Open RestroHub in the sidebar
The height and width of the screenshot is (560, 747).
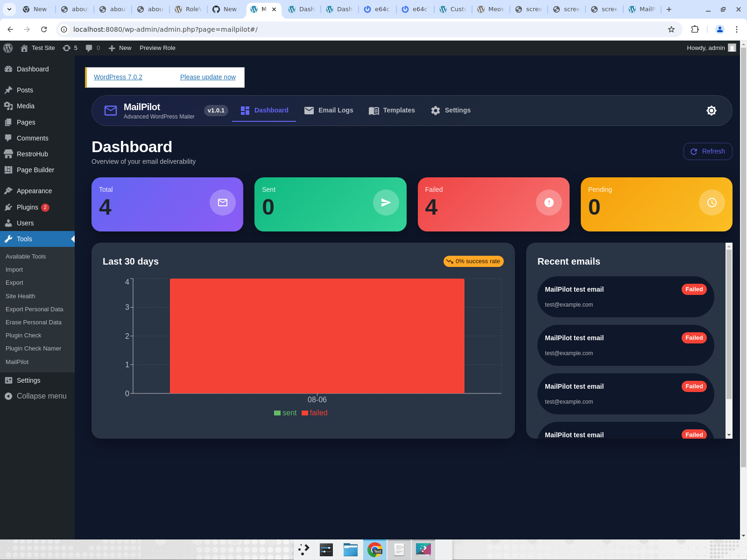click(x=37, y=154)
